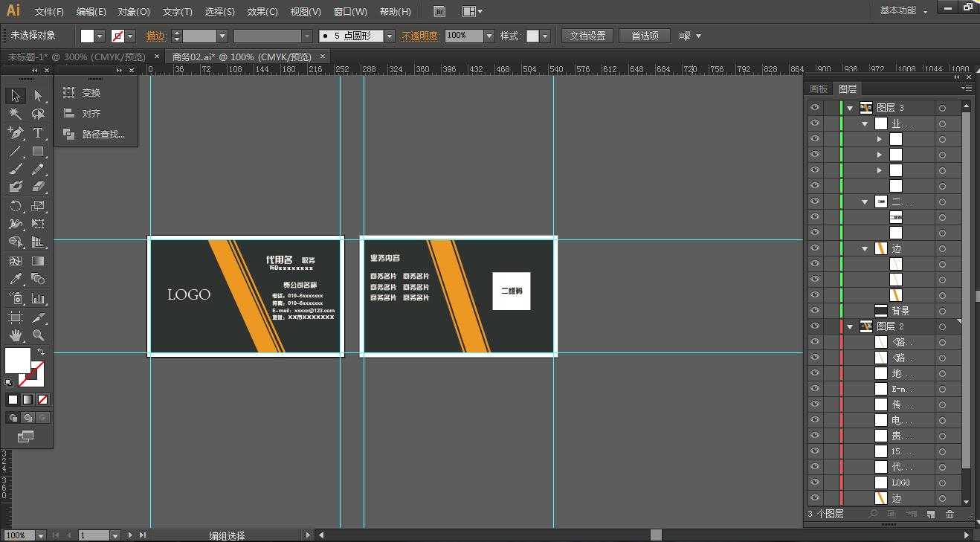Click target circle of 背景 layer
Viewport: 980px width, 542px height.
(942, 311)
